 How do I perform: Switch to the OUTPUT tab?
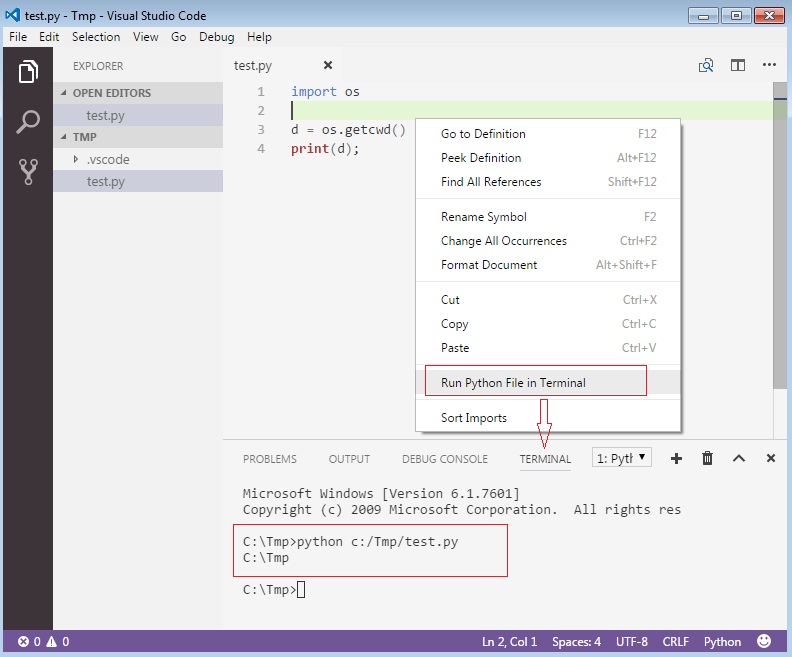pyautogui.click(x=349, y=459)
